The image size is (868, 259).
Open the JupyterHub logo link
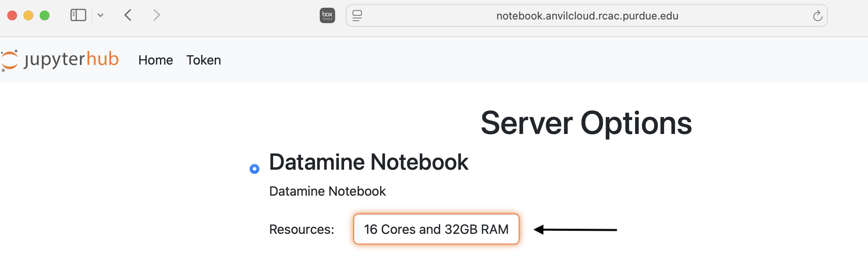(60, 60)
